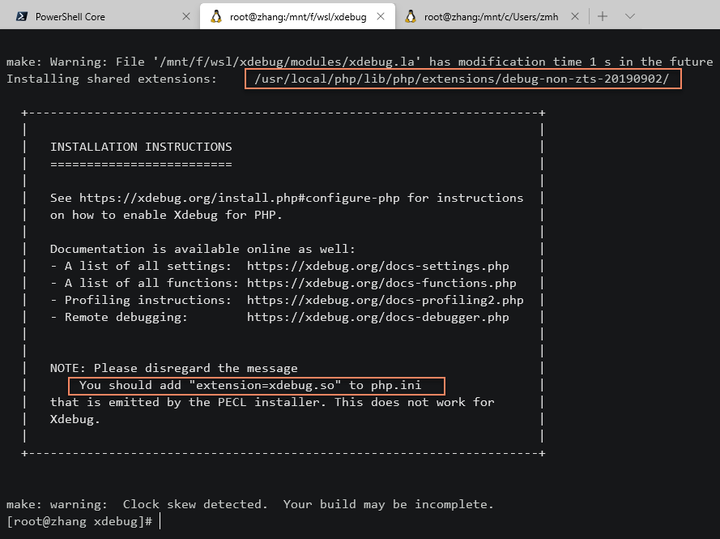
Task: Click 'A list of all functions:' label
Action: pos(152,283)
